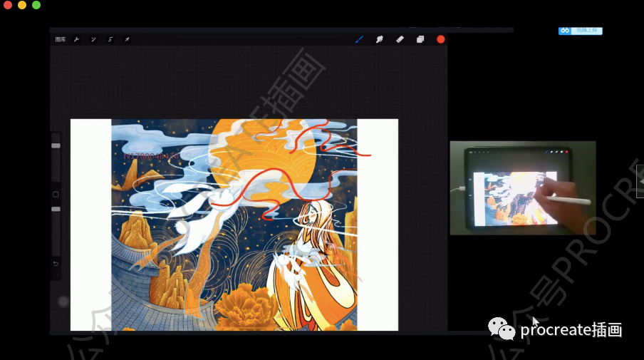Click the brush opacity slider handle
The image size is (644, 360).
click(x=56, y=209)
